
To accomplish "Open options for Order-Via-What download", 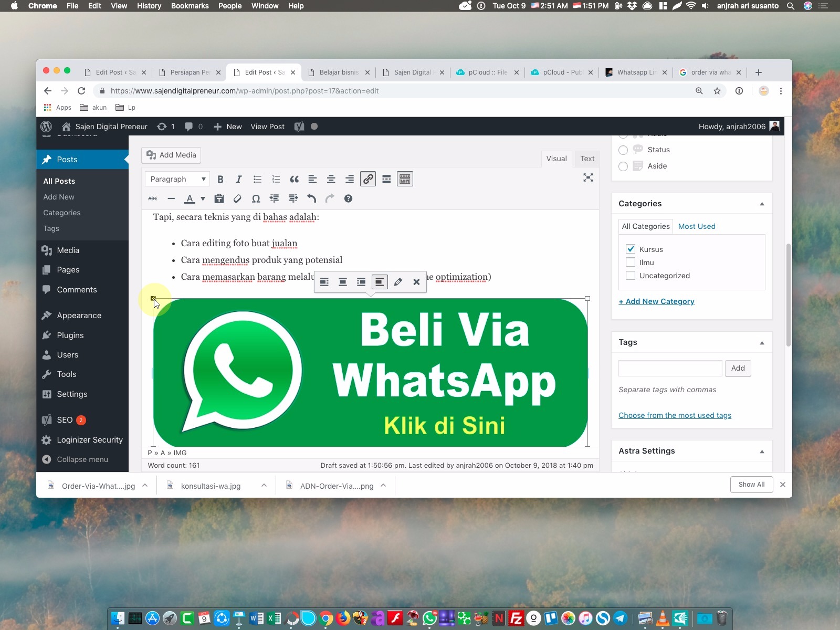I will (x=145, y=486).
